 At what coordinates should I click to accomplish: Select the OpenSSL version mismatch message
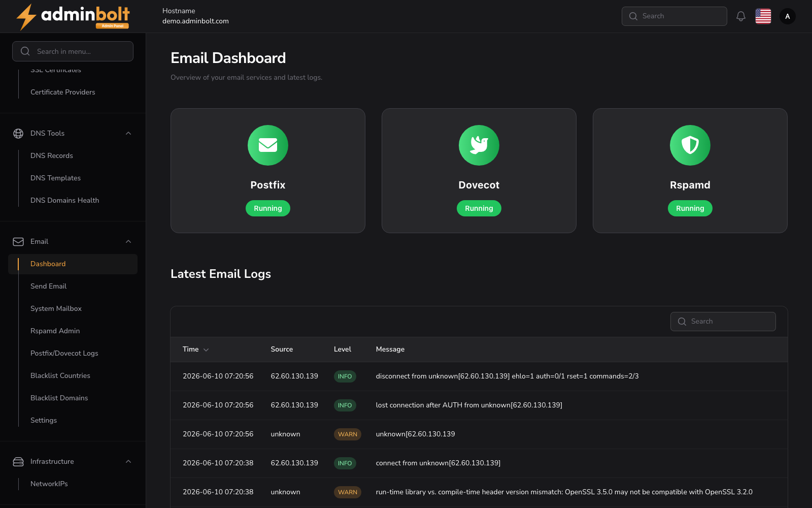(564, 492)
